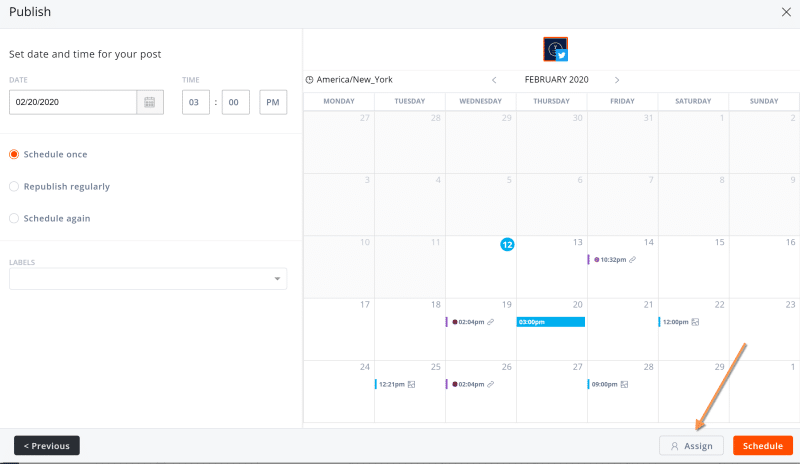The height and width of the screenshot is (464, 800).
Task: Open the 12:21pm post on the 25th
Action: tap(395, 384)
